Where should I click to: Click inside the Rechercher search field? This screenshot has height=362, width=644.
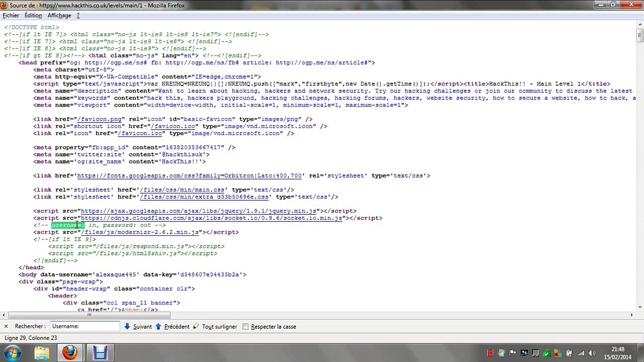(85, 326)
